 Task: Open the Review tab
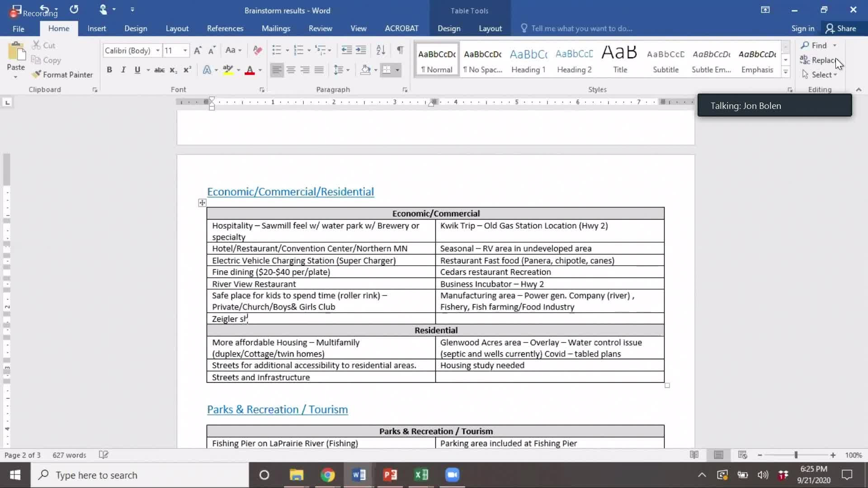click(x=320, y=28)
